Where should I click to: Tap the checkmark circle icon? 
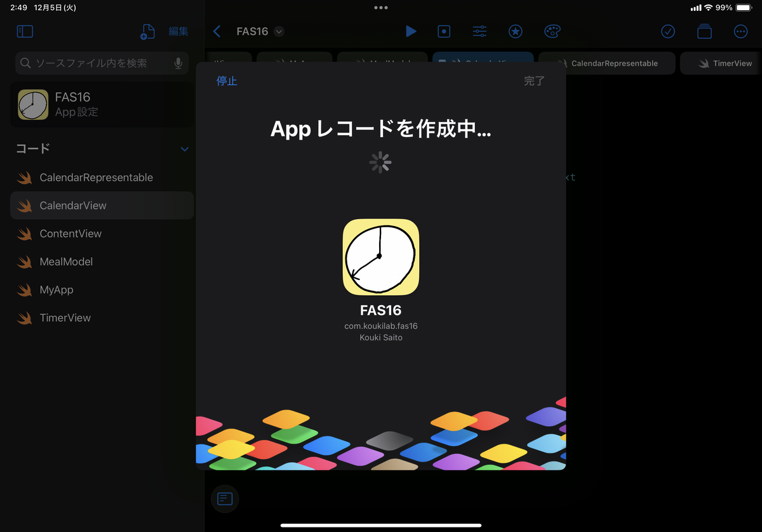[667, 31]
